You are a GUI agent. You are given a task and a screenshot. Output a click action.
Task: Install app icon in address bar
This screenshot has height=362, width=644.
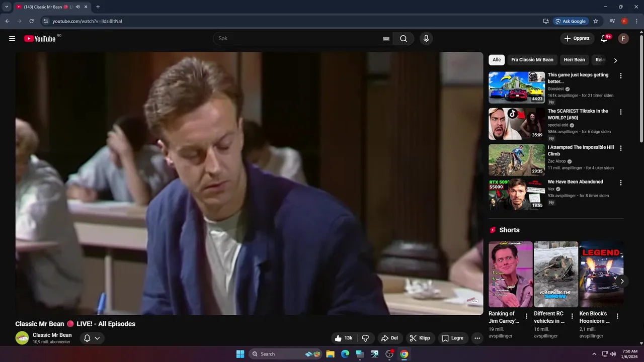coord(546,21)
